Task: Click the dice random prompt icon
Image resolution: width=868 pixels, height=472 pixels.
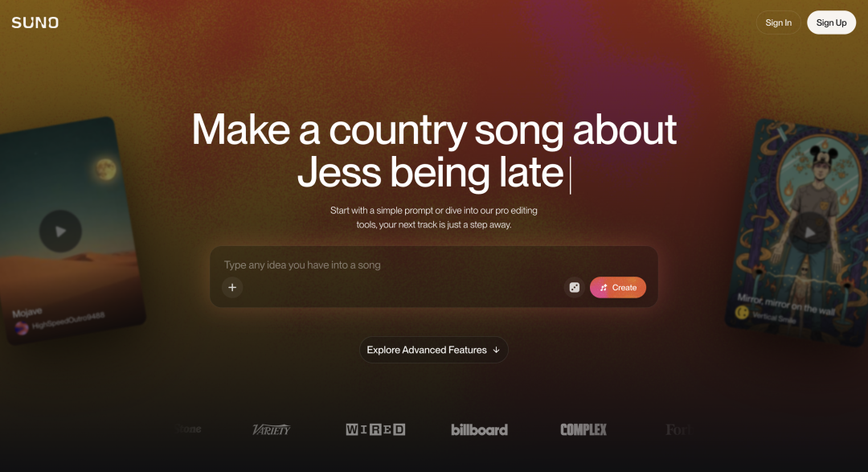Action: click(575, 288)
